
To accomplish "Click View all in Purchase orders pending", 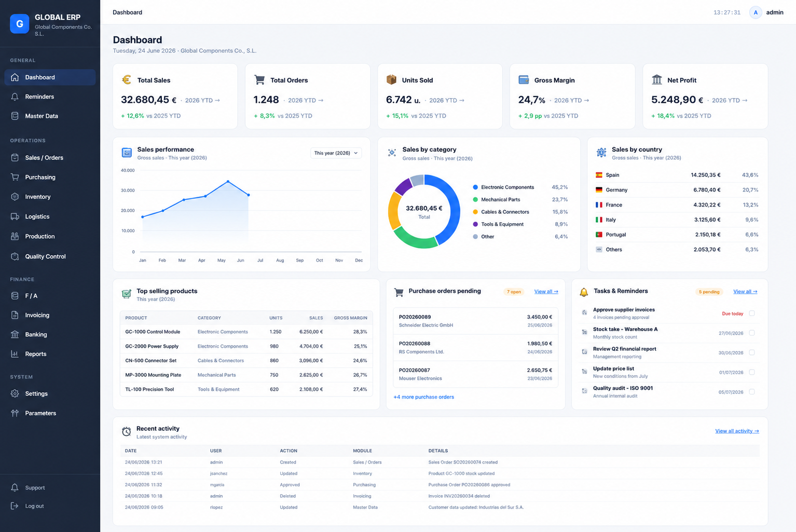I will 546,292.
